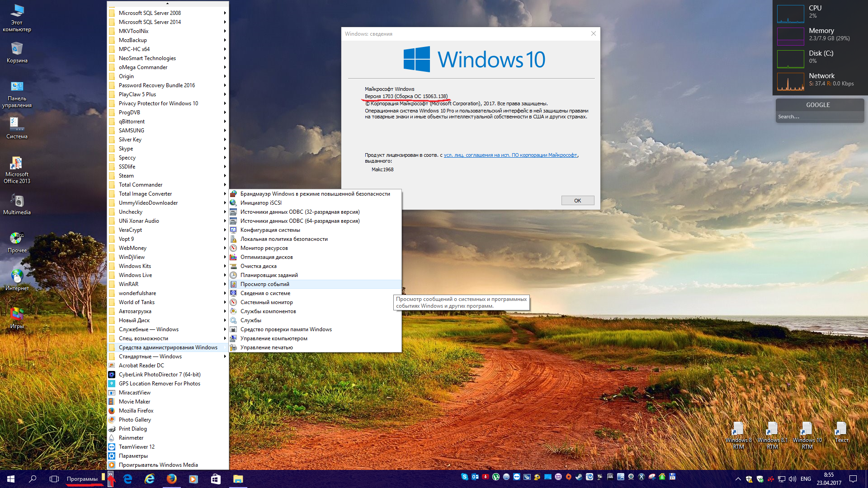868x488 pixels.
Task: Launch Microsoft Edge from taskbar
Action: [x=128, y=479]
